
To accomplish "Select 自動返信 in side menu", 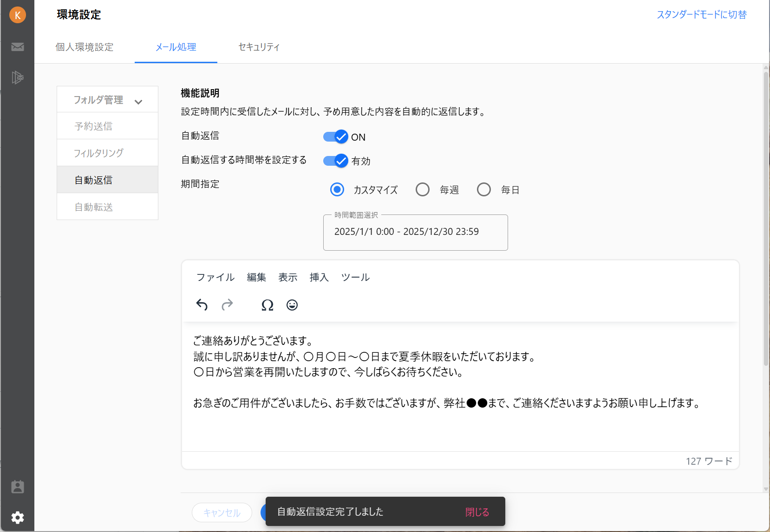I will coord(107,180).
